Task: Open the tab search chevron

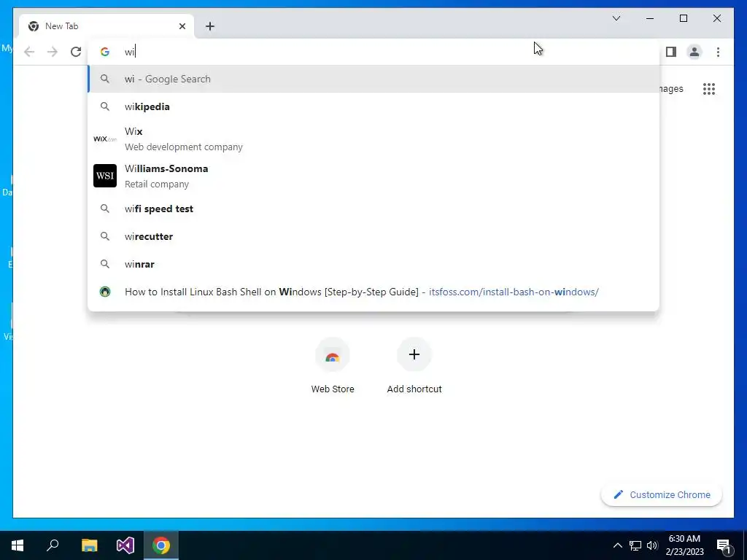Action: (x=616, y=18)
